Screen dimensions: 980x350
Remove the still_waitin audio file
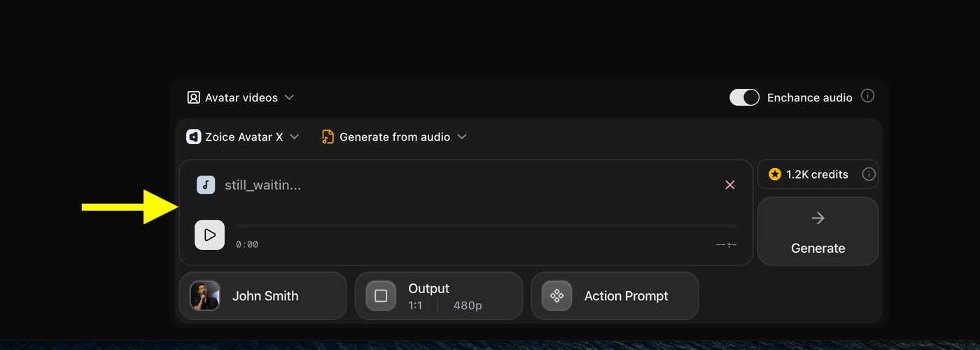coord(730,185)
